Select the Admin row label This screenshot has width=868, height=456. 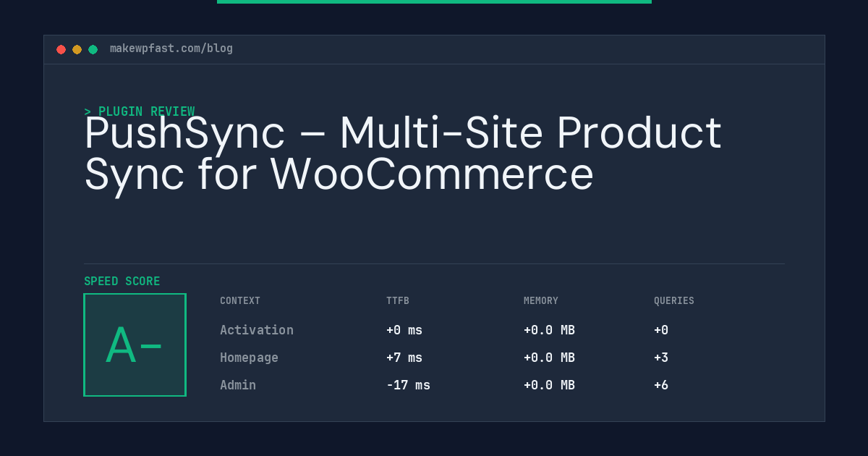pyautogui.click(x=238, y=385)
